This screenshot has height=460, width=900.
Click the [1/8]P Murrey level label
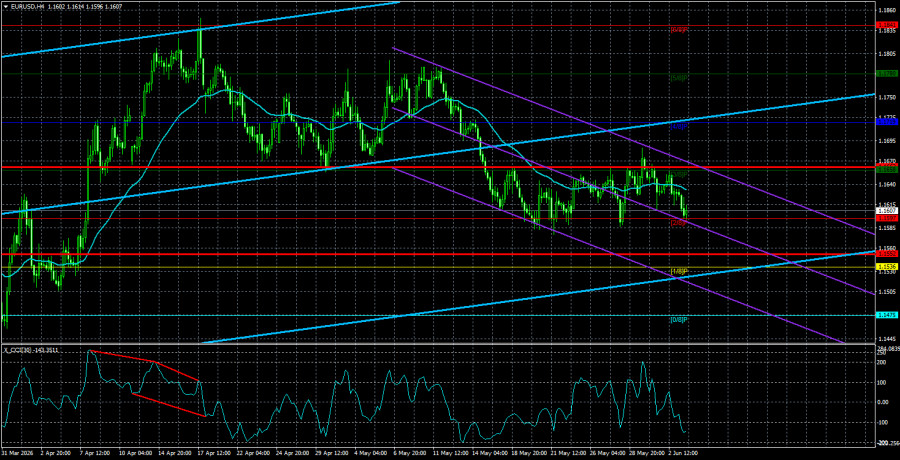click(x=678, y=271)
